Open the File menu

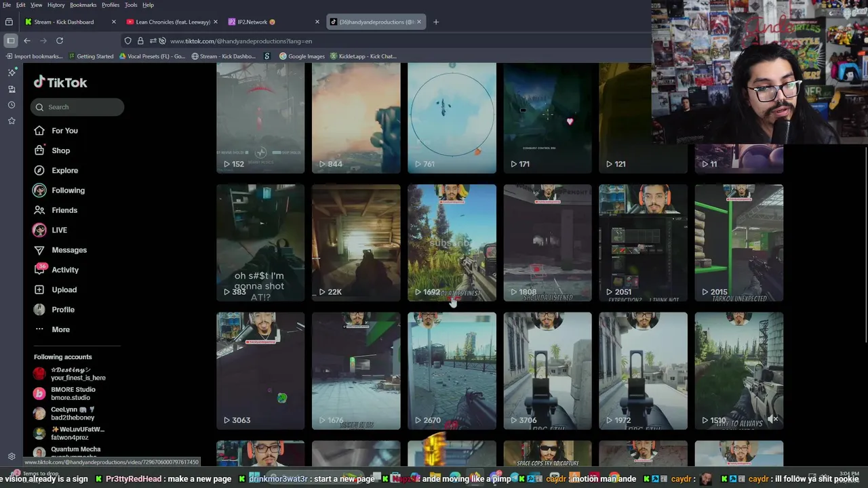pyautogui.click(x=7, y=5)
